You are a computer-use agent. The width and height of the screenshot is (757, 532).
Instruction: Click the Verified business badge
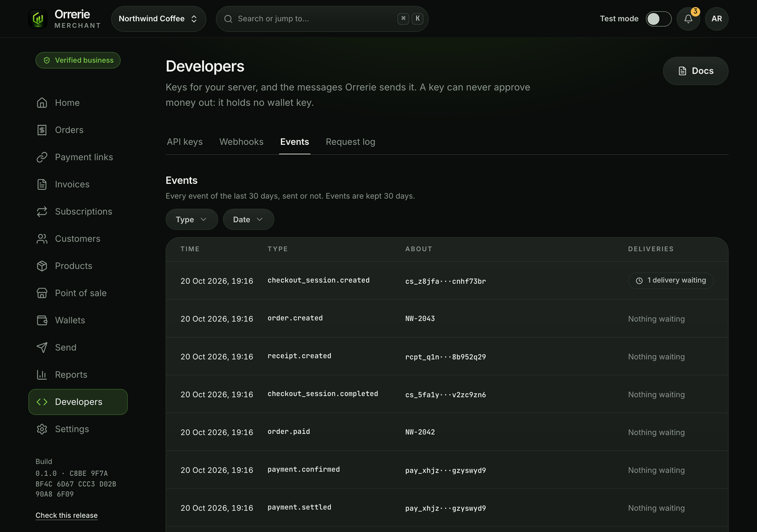click(78, 60)
